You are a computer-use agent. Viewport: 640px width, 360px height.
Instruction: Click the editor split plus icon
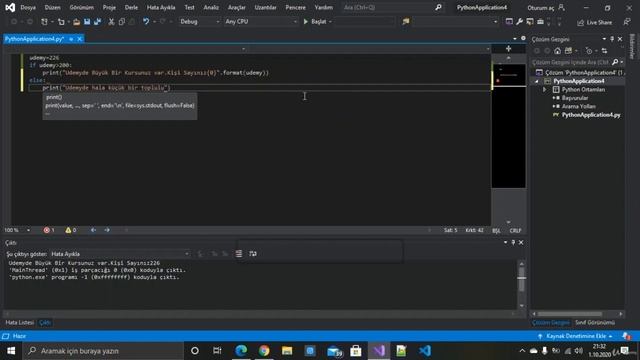pyautogui.click(x=509, y=49)
